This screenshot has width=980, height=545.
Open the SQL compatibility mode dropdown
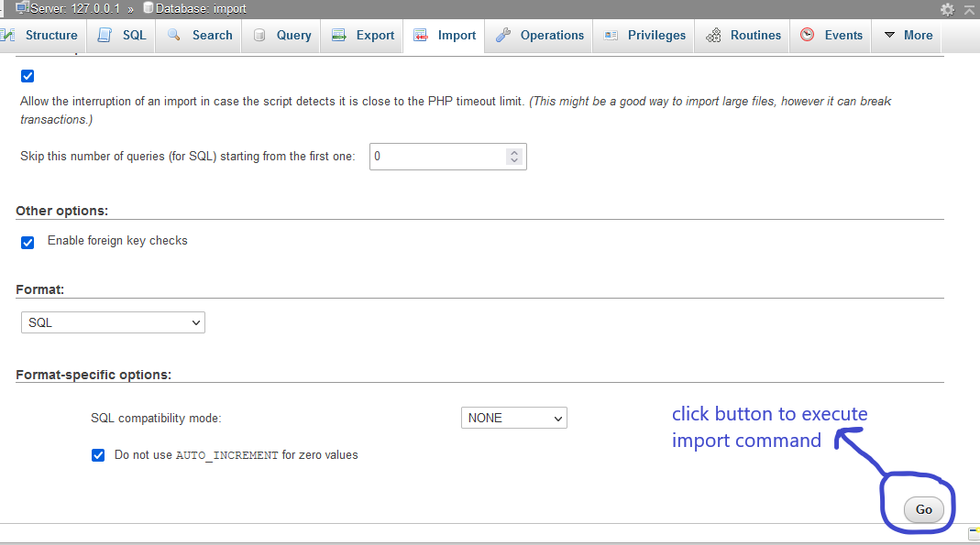[x=513, y=418]
